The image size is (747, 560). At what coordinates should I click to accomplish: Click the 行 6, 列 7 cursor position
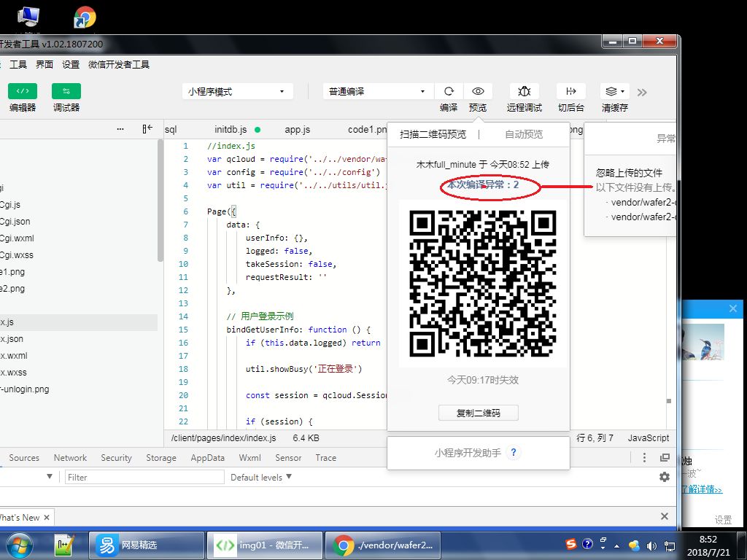(x=595, y=437)
